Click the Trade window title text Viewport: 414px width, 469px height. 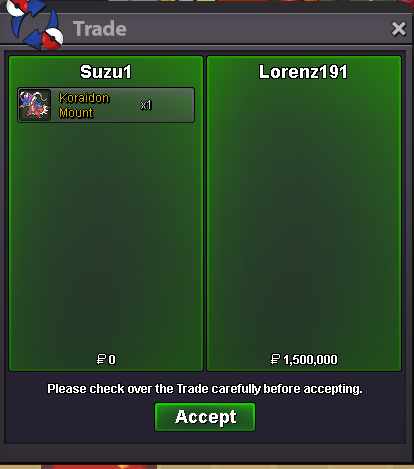(x=100, y=29)
